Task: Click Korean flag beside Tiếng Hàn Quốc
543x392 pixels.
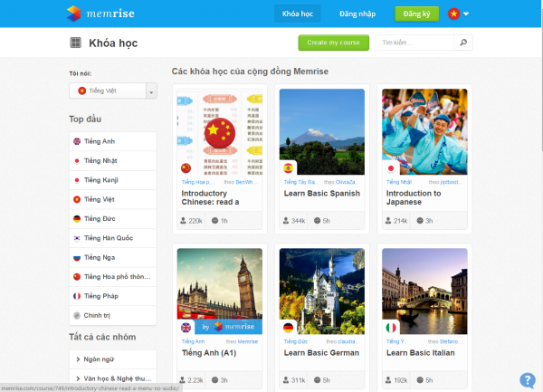Action: pyautogui.click(x=77, y=238)
